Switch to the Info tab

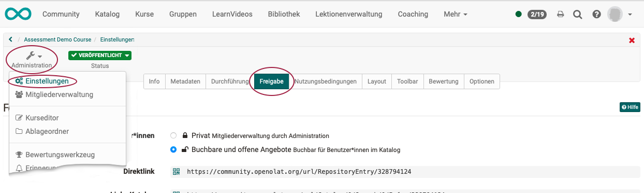[x=154, y=81]
